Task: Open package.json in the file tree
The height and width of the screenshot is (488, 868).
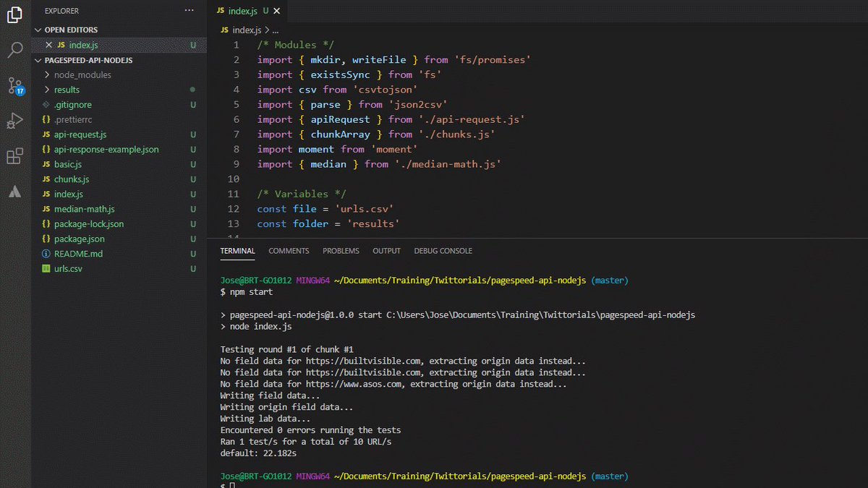Action: click(80, 239)
